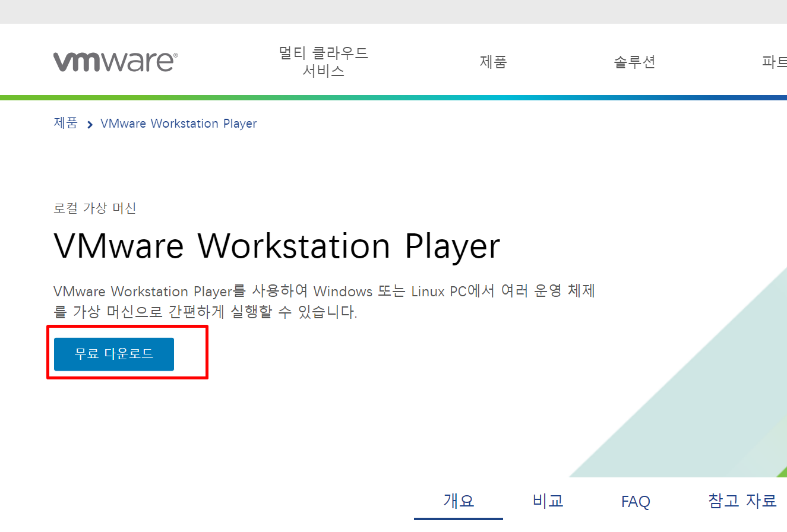
Task: Switch to the 비교 tab
Action: point(548,501)
